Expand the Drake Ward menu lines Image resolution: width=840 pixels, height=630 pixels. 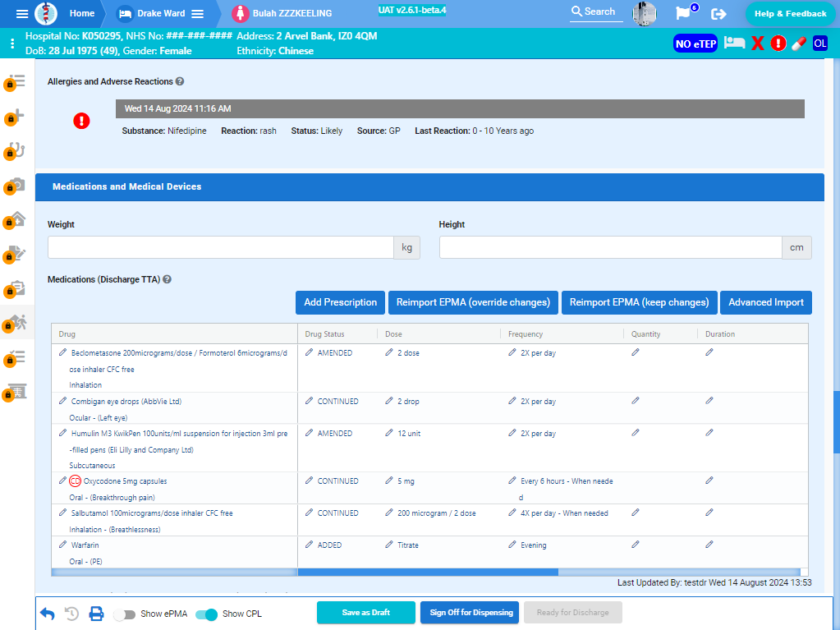(x=198, y=14)
